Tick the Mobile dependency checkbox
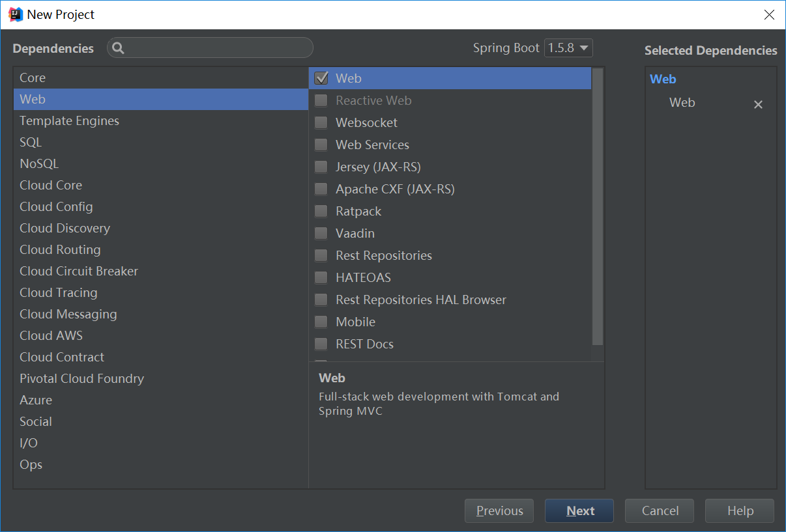The image size is (786, 532). [321, 322]
